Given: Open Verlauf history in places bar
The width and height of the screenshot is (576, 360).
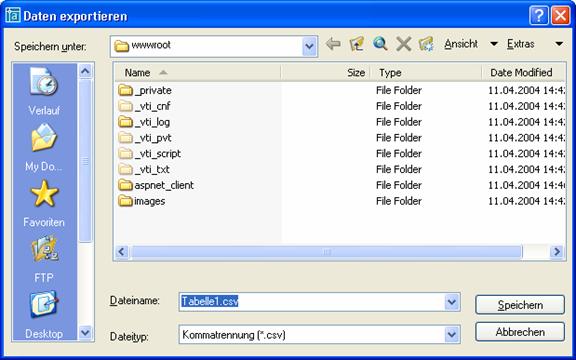Looking at the screenshot, I should 44,91.
